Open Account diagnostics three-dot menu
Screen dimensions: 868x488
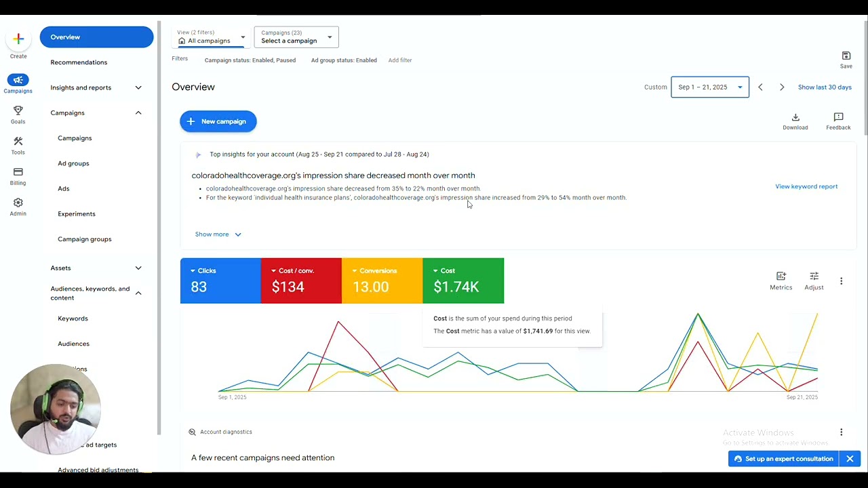842,432
